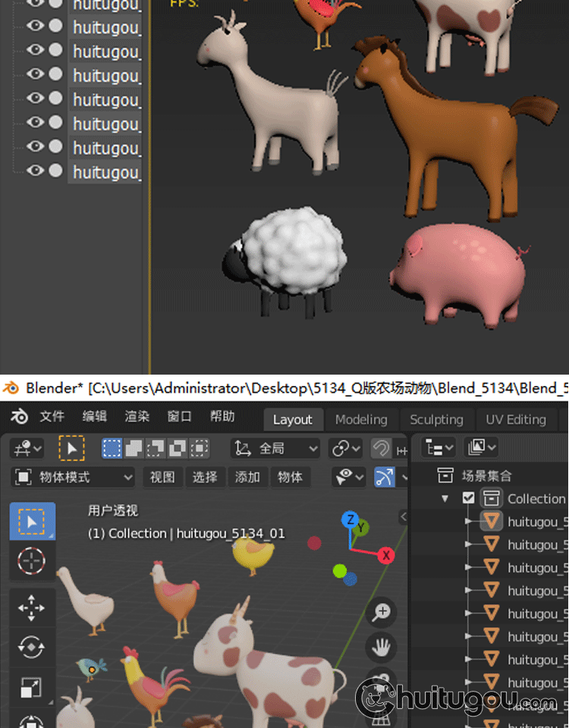
Task: Activate the Rotate tool
Action: point(31,647)
